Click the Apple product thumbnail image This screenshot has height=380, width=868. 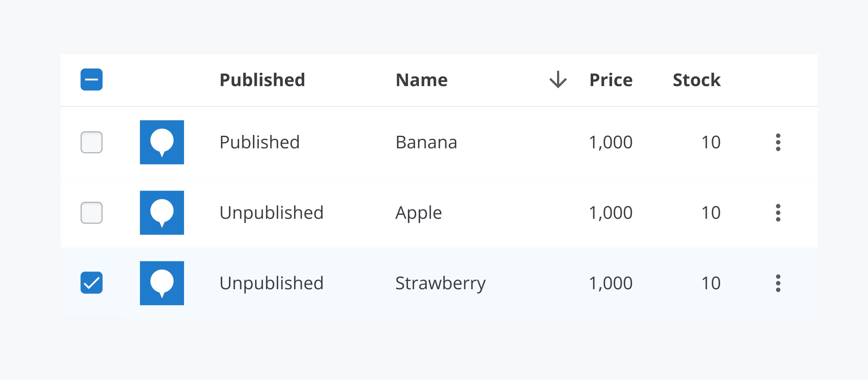tap(162, 213)
